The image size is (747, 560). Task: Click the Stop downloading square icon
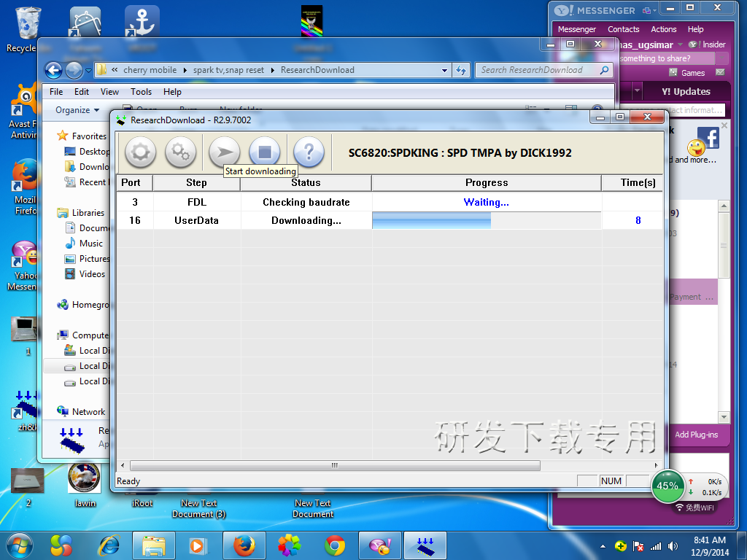pyautogui.click(x=264, y=152)
